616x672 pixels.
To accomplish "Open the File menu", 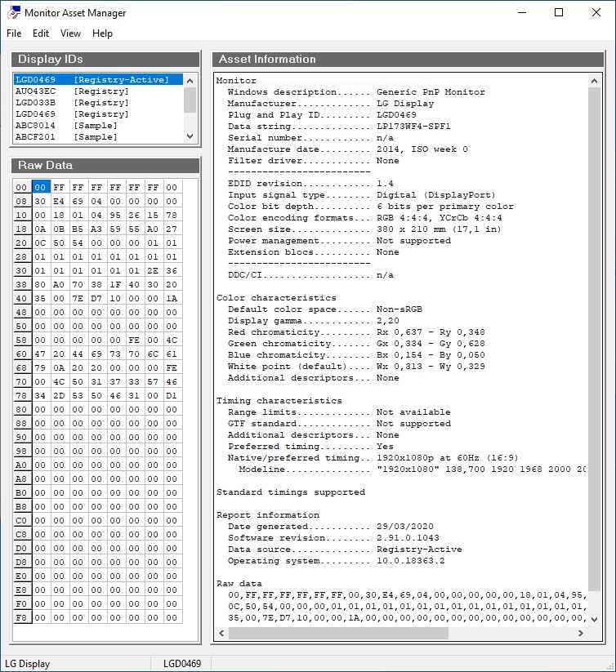I will pyautogui.click(x=14, y=33).
